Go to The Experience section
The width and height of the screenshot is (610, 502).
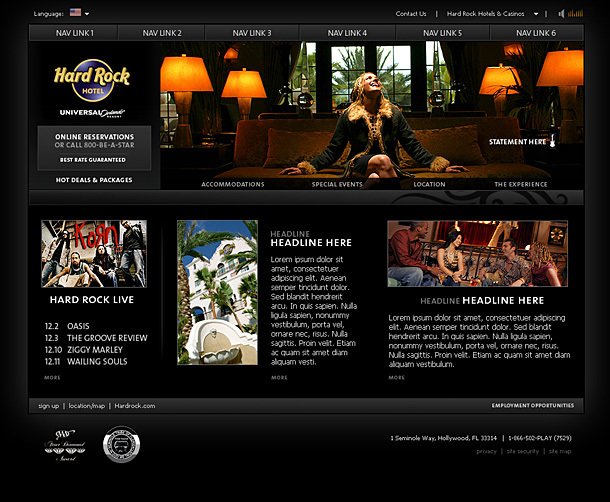[x=521, y=184]
